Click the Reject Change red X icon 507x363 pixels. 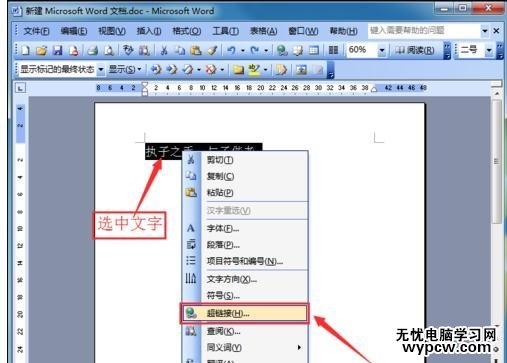(210, 69)
